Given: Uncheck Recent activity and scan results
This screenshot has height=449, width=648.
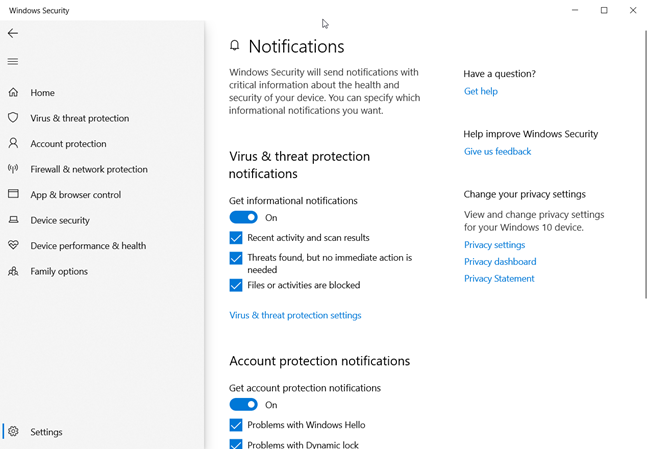Looking at the screenshot, I should (236, 238).
